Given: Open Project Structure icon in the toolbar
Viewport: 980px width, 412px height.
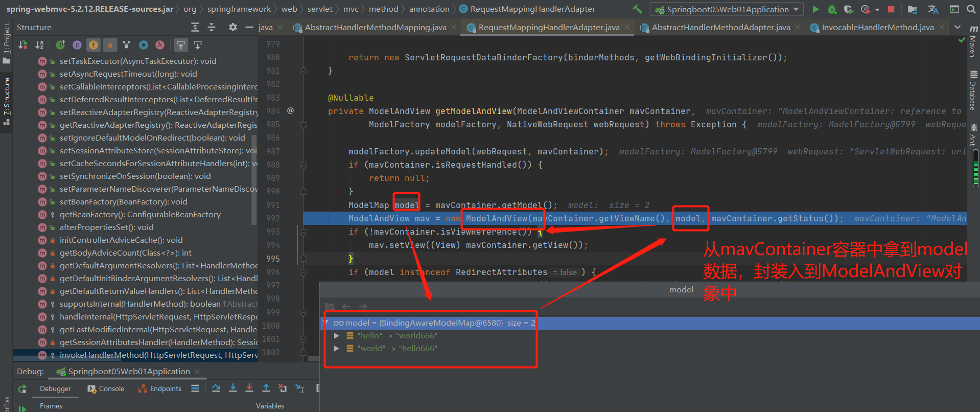Looking at the screenshot, I should point(912,9).
